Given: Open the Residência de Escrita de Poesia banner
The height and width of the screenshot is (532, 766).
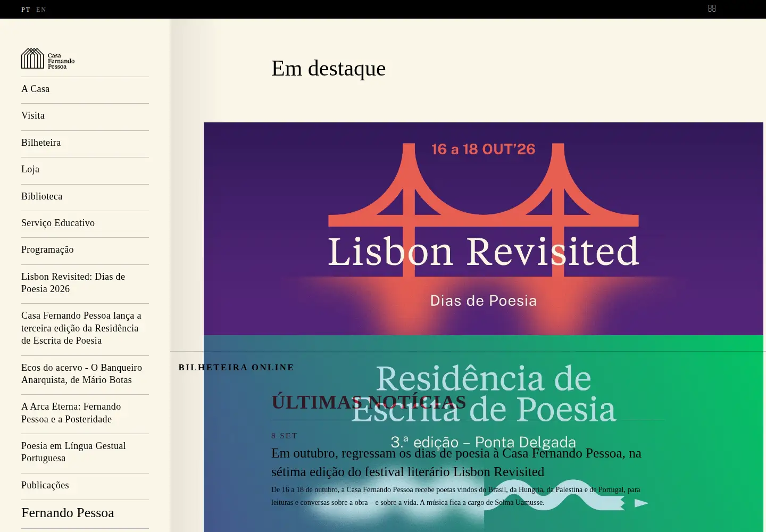Looking at the screenshot, I should 484,434.
